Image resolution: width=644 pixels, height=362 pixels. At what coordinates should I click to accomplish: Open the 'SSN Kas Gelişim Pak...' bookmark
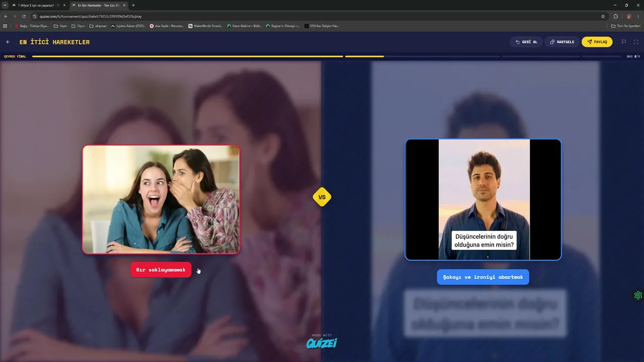pos(322,26)
